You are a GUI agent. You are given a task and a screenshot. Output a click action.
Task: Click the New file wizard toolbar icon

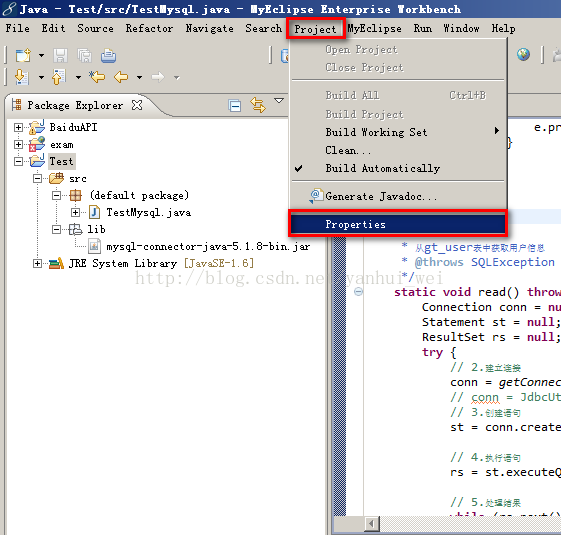pyautogui.click(x=24, y=55)
